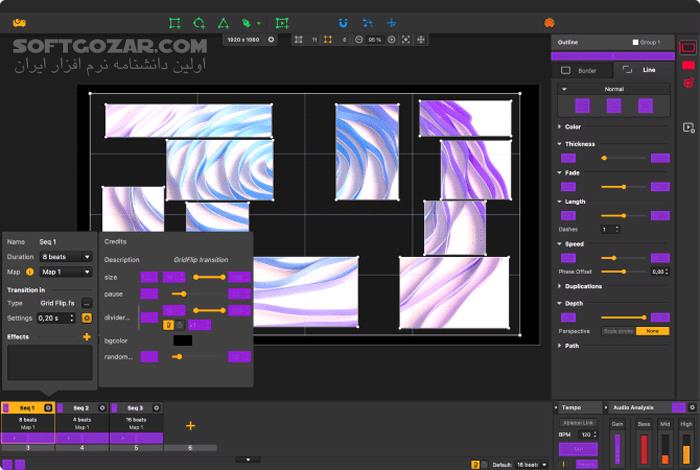
Task: Toggle the Group 1 checkbox
Action: (635, 42)
